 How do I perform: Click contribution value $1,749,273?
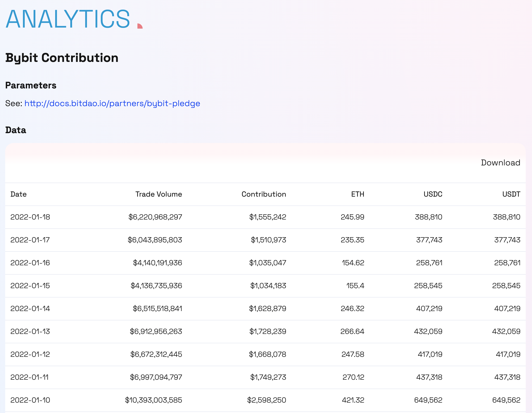click(268, 377)
